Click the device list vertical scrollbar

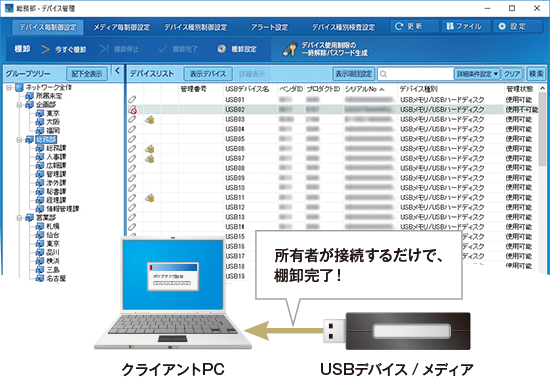click(542, 179)
